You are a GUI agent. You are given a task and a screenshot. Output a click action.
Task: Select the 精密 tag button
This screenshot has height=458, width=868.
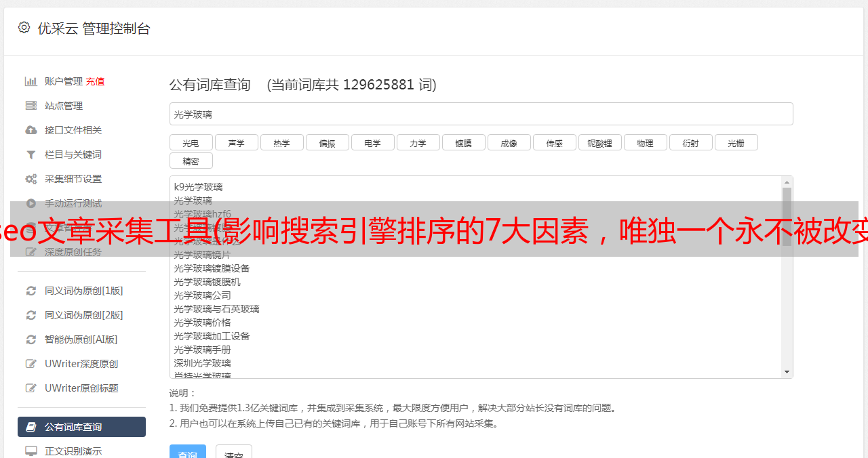(191, 161)
